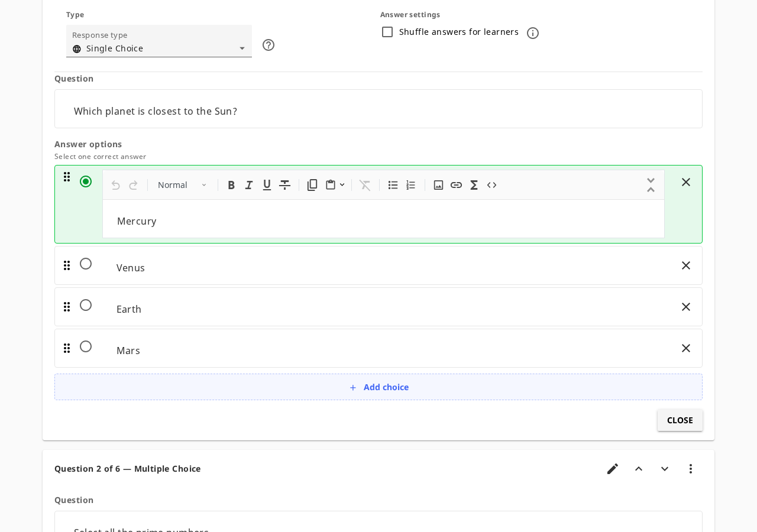
Task: Mark Venus as the correct answer
Action: pyautogui.click(x=86, y=264)
